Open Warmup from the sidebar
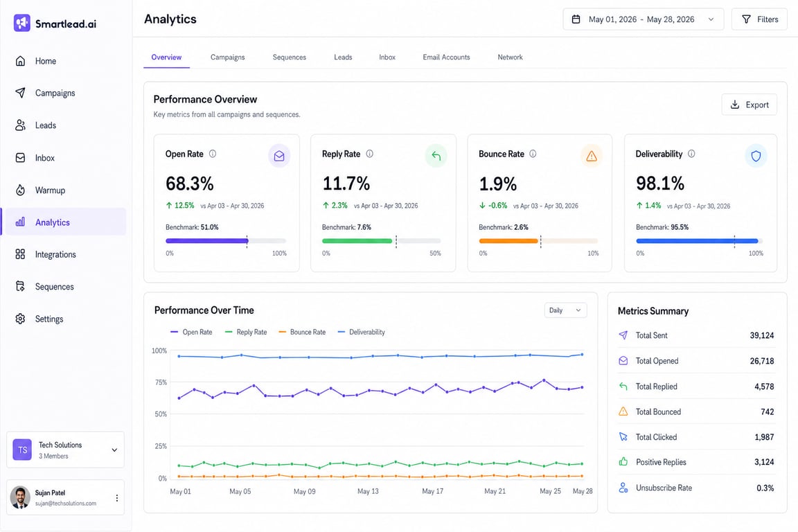 tap(64, 190)
